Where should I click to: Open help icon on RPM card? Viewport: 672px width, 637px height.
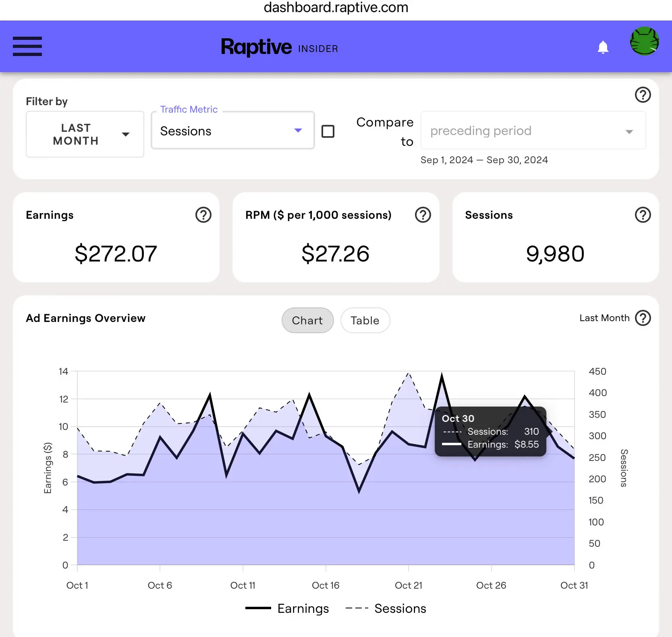[423, 215]
